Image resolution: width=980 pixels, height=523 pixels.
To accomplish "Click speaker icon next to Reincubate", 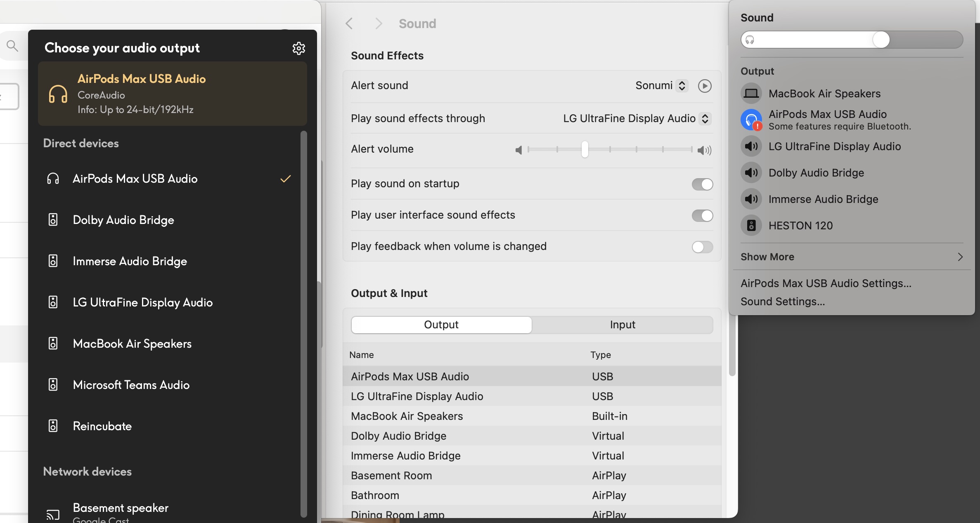I will (53, 426).
